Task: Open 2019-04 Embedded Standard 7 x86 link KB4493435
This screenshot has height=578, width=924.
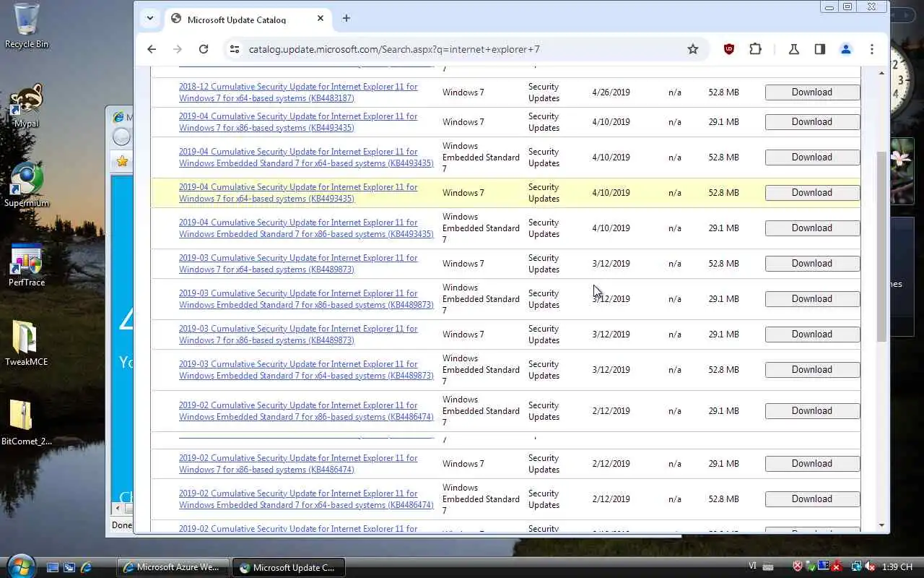Action: click(306, 228)
